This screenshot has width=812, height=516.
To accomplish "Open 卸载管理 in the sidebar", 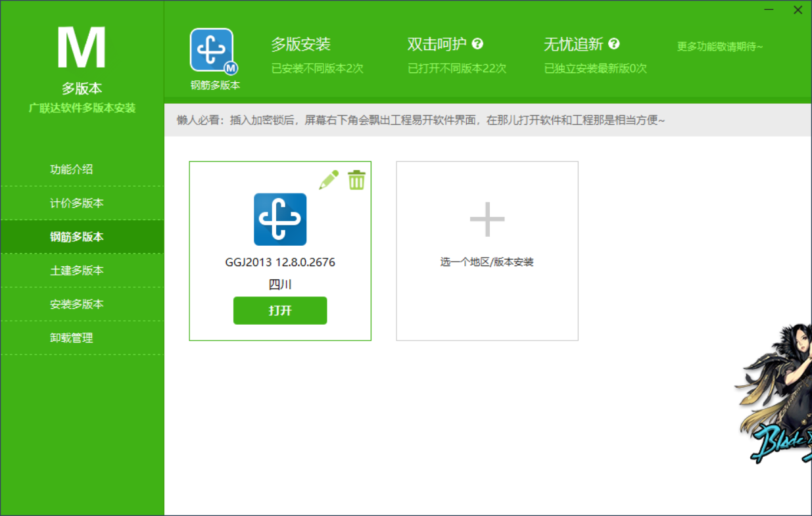I will coord(82,338).
